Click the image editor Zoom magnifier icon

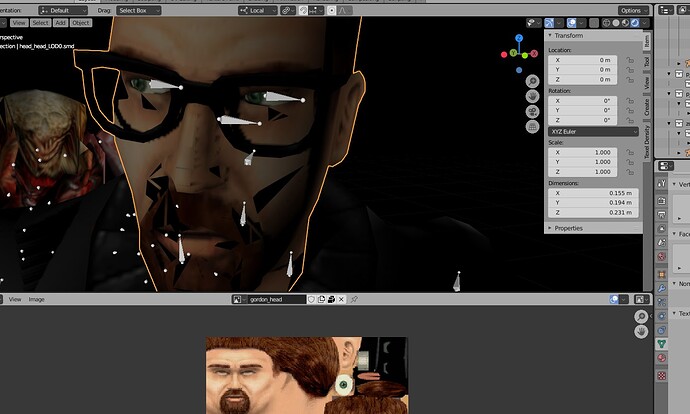(x=641, y=316)
